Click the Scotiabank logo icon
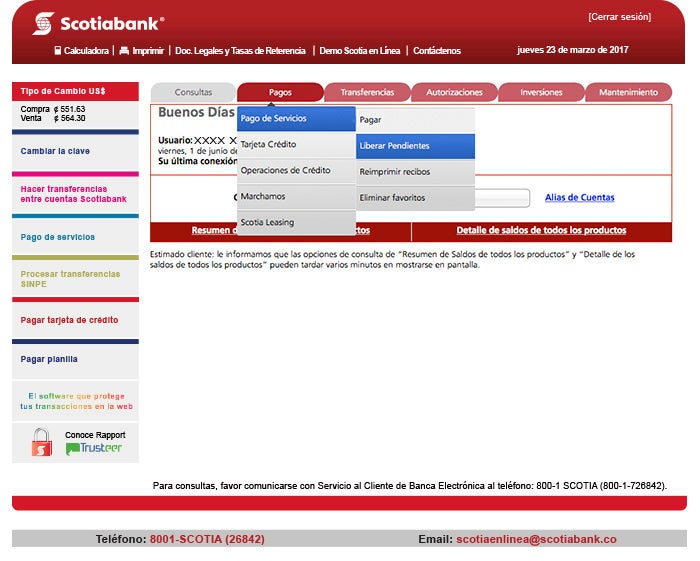Viewport: 700px width, 561px height. coord(43,22)
